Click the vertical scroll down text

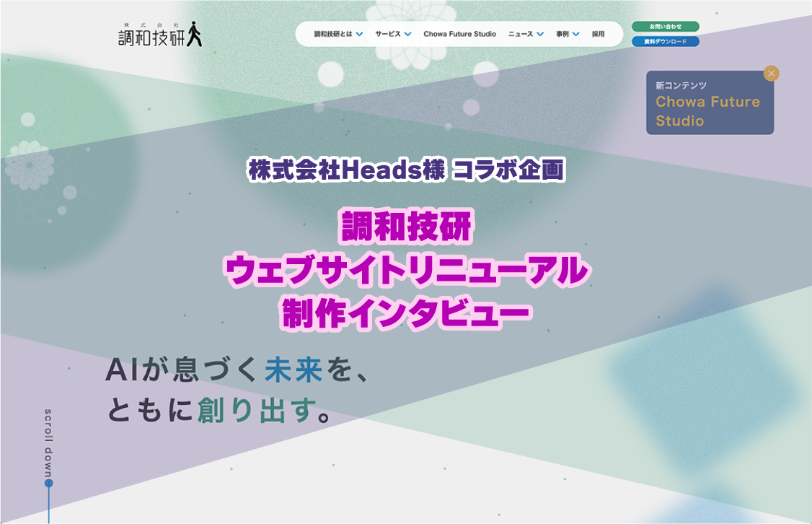click(x=49, y=441)
